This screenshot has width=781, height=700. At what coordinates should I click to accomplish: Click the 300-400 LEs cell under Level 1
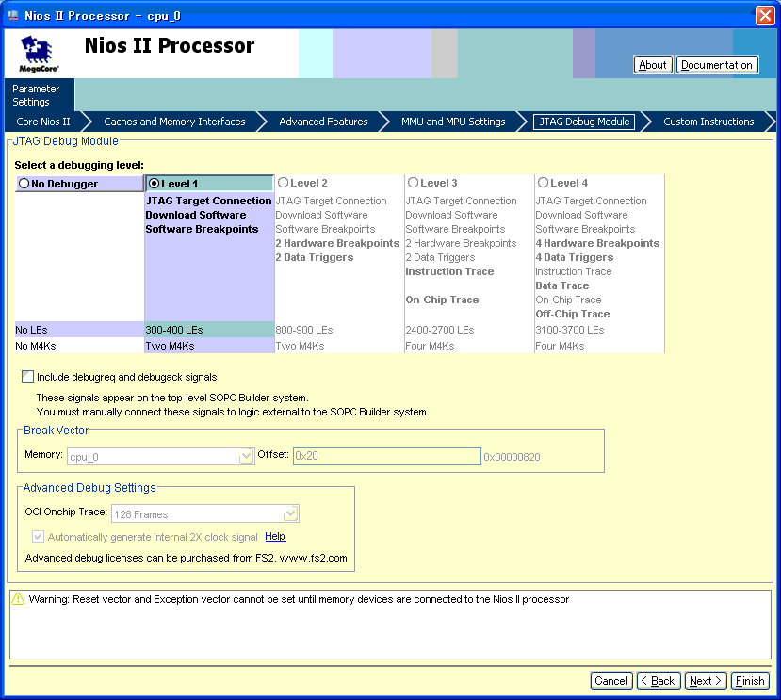point(209,330)
